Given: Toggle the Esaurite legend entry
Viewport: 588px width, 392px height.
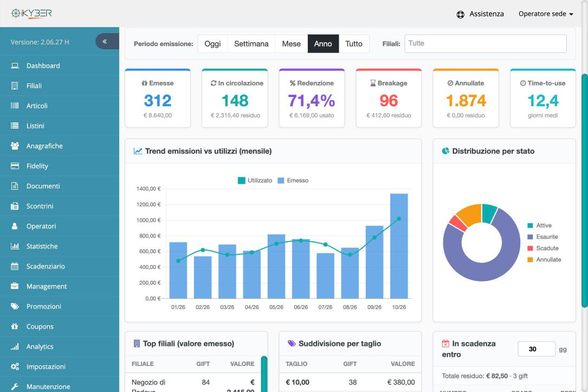Looking at the screenshot, I should tap(542, 237).
